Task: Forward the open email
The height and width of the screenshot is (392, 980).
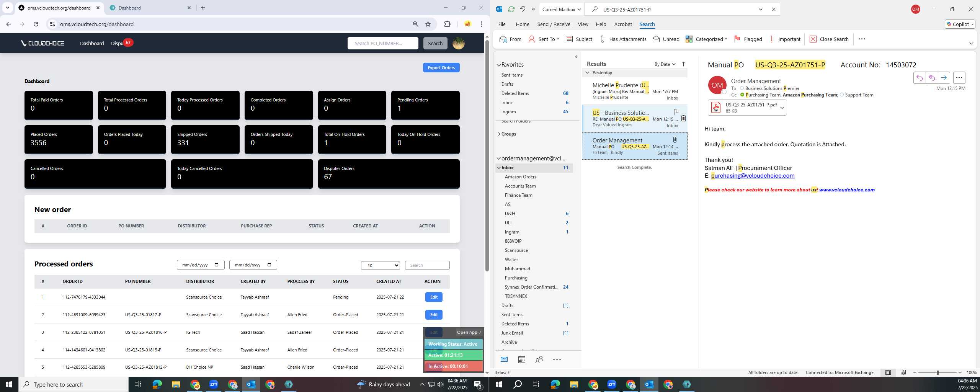Action: click(944, 78)
